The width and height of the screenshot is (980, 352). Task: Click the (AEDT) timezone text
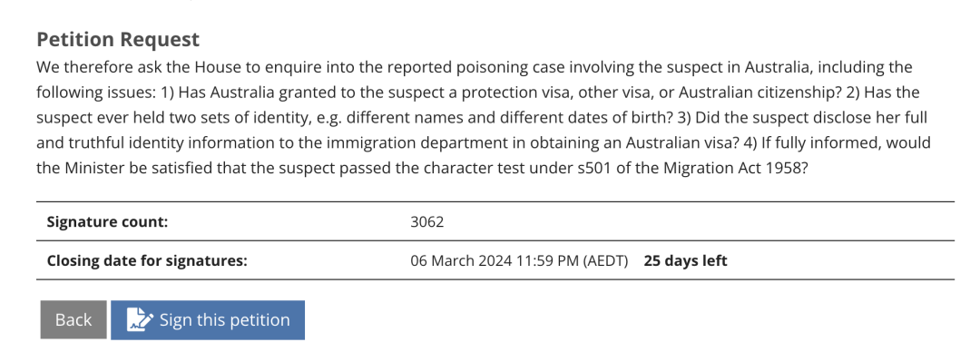pyautogui.click(x=605, y=260)
